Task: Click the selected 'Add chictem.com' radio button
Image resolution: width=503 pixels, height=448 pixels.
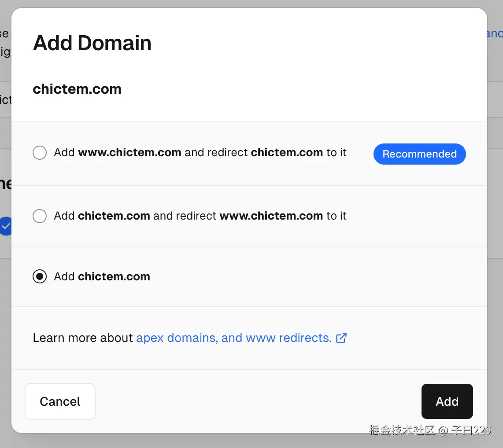Action: pyautogui.click(x=40, y=277)
